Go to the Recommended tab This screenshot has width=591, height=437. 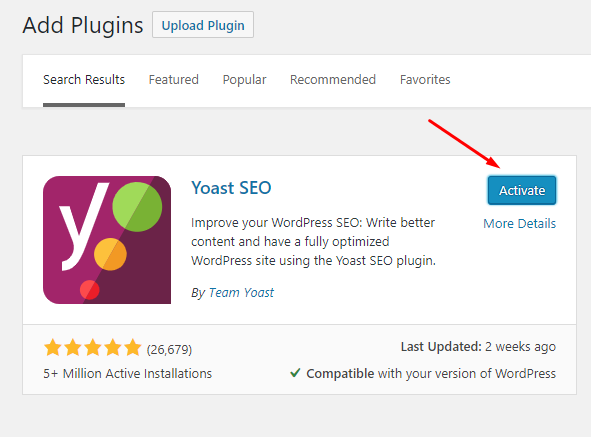pos(333,80)
